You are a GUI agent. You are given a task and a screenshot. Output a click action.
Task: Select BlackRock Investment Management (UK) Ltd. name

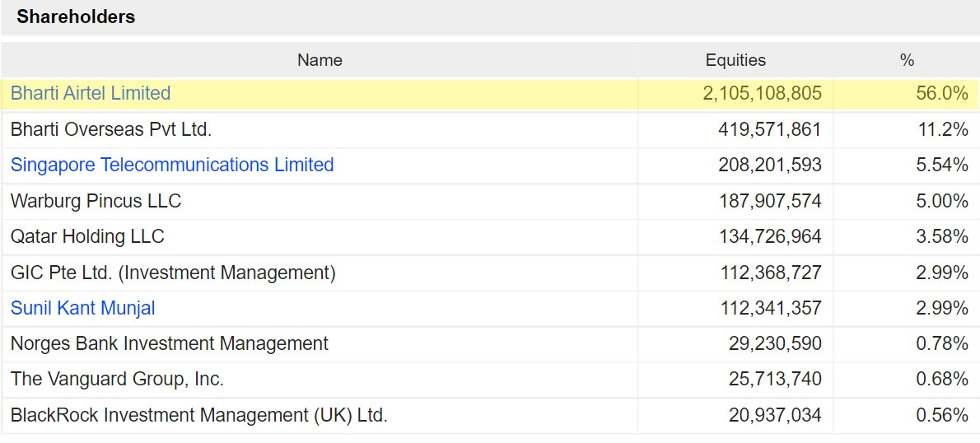pyautogui.click(x=199, y=415)
